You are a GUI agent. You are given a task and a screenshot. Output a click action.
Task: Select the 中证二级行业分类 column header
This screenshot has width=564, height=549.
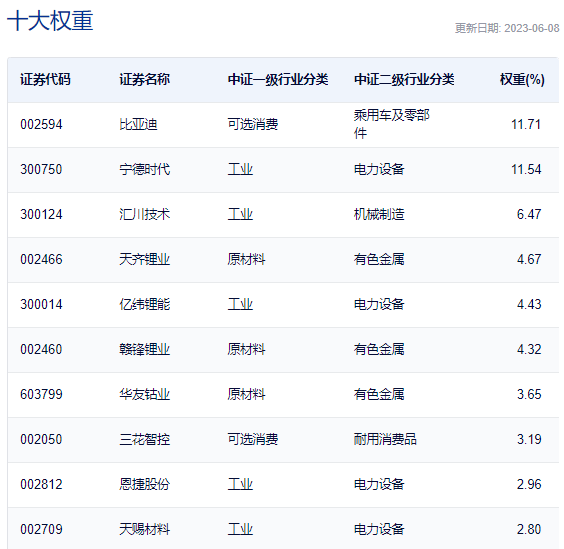pyautogui.click(x=404, y=80)
